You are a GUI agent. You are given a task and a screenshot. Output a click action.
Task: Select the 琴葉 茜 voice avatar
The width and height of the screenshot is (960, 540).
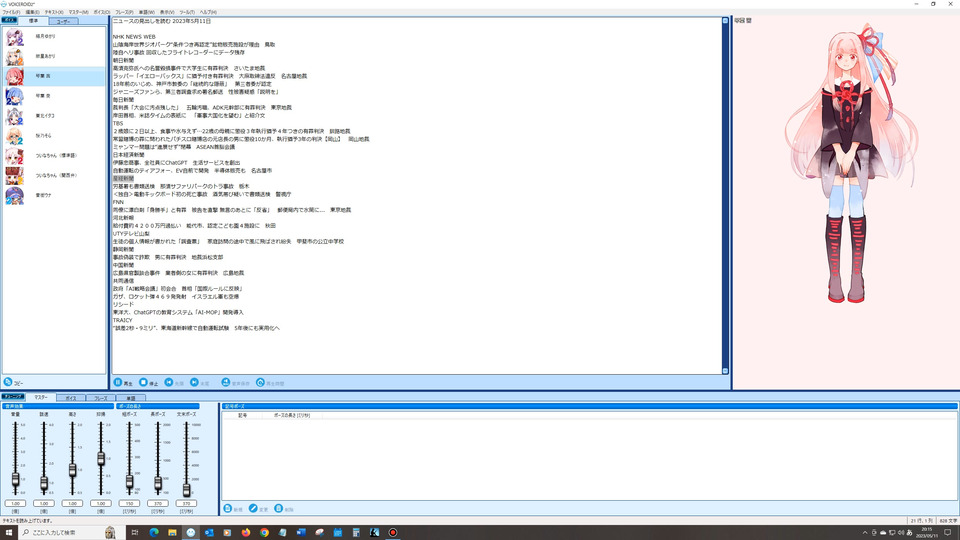click(15, 77)
